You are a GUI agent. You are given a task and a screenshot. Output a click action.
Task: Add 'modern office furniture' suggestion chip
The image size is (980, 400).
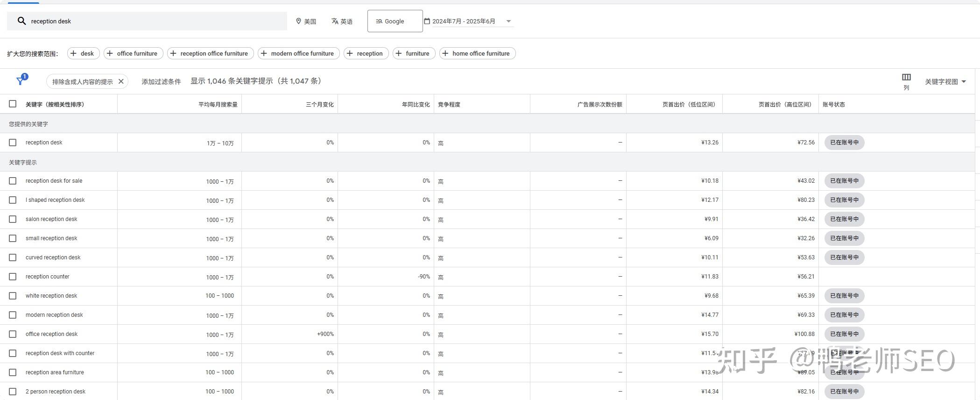299,54
